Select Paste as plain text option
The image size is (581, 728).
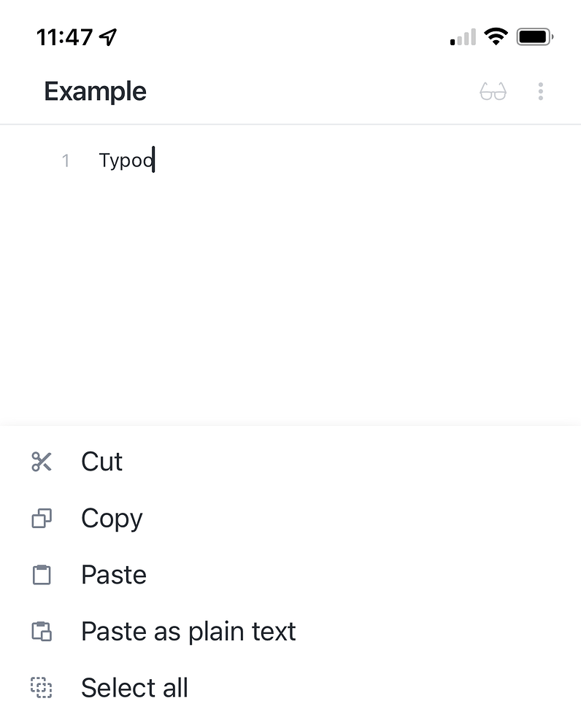(188, 632)
